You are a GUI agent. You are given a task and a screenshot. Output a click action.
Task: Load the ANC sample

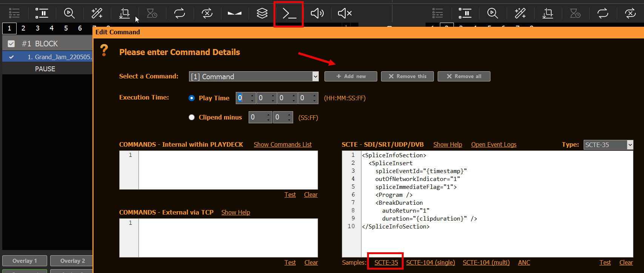pos(524,263)
